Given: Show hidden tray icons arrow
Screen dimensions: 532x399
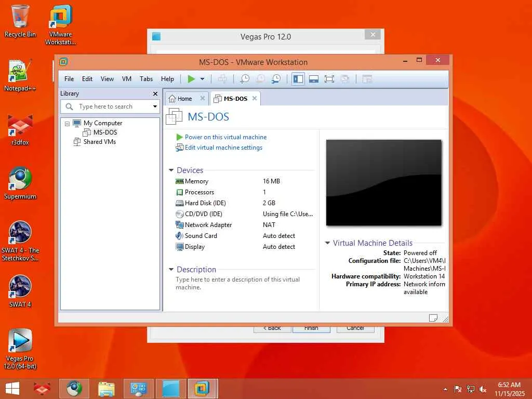Looking at the screenshot, I should click(x=445, y=389).
